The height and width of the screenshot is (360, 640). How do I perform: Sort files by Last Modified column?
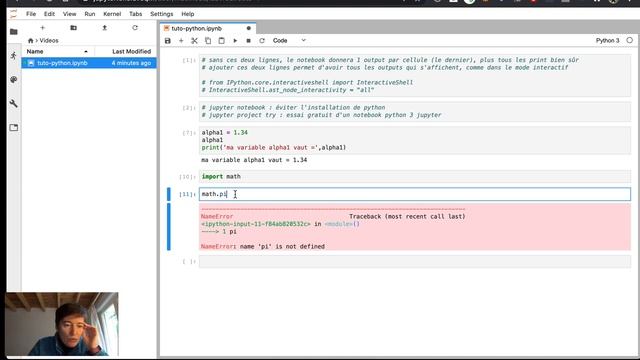126,51
